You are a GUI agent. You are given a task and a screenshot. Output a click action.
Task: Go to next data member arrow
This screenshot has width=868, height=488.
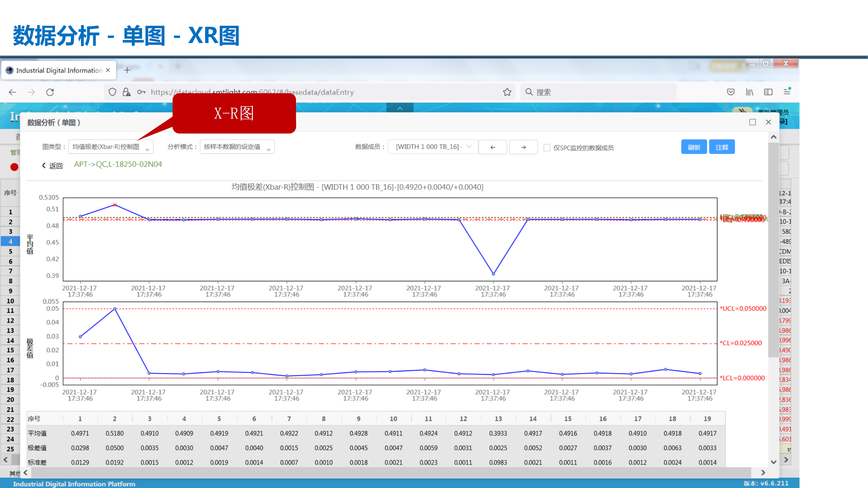pos(523,147)
